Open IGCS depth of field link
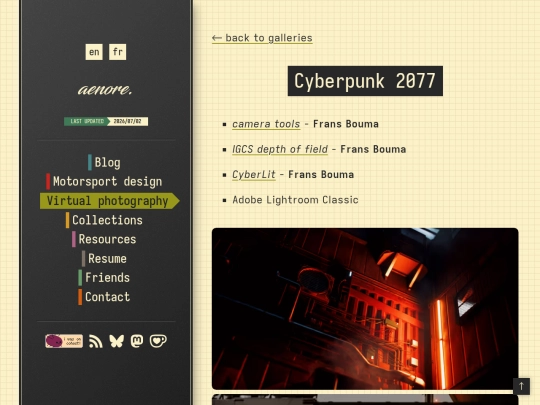The height and width of the screenshot is (405, 540). 280,149
